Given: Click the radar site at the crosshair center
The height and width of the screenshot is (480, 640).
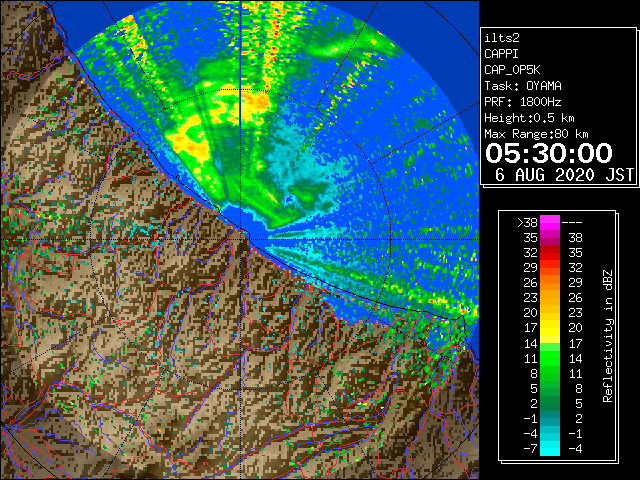Looking at the screenshot, I should click(x=240, y=239).
